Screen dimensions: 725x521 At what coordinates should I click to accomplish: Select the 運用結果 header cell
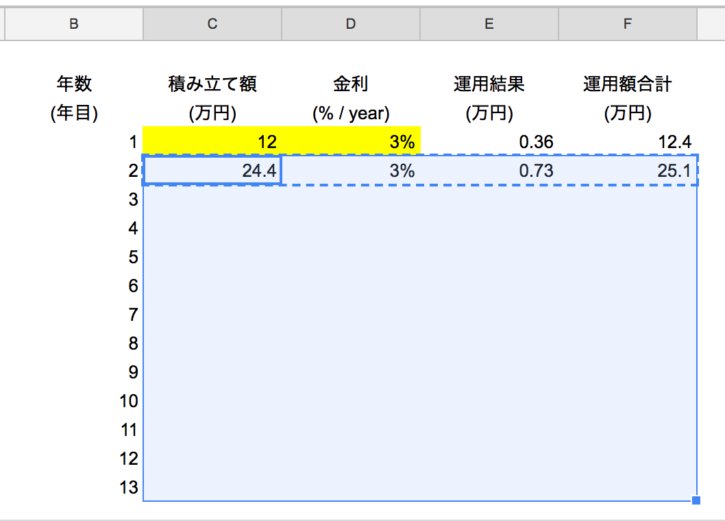489,85
